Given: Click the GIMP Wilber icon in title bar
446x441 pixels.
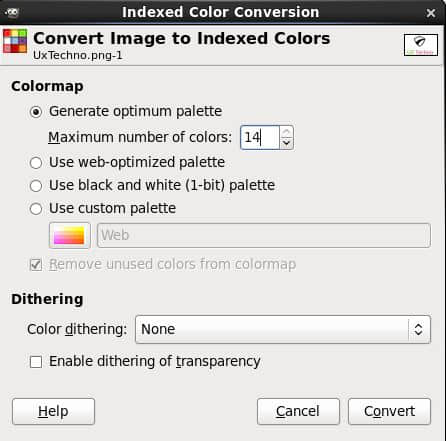Looking at the screenshot, I should pyautogui.click(x=12, y=13).
